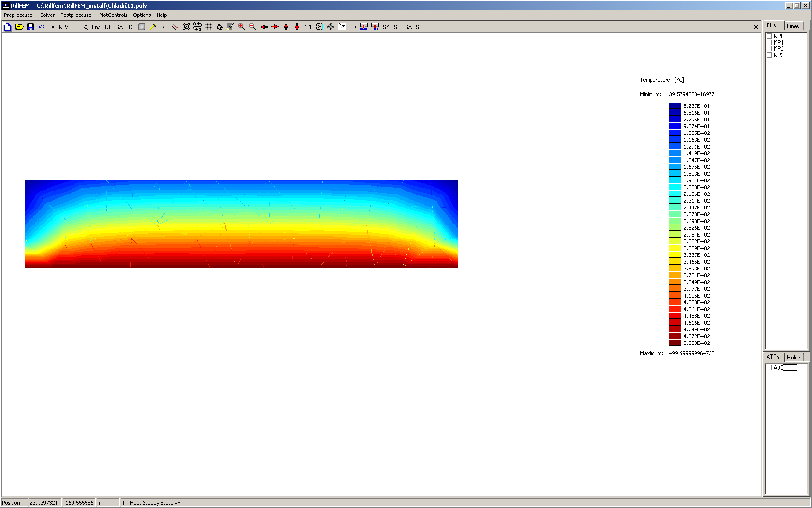Pan right with the red right arrow
812x508 pixels.
pyautogui.click(x=275, y=27)
